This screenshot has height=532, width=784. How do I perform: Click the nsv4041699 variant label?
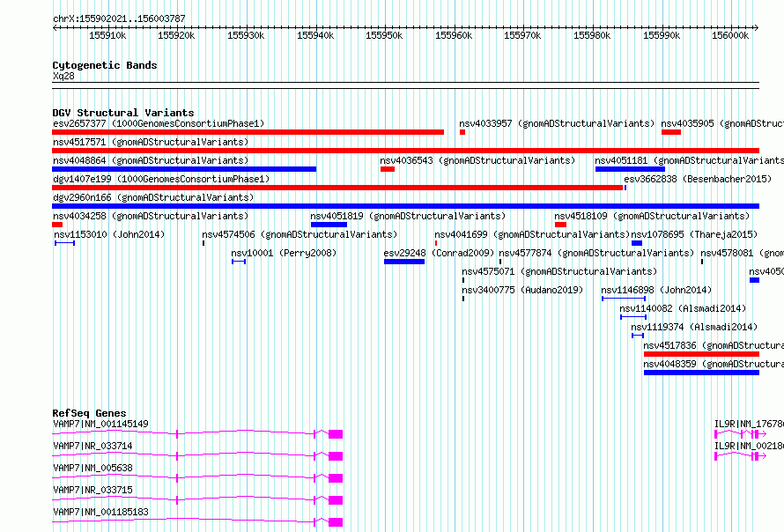(532, 234)
